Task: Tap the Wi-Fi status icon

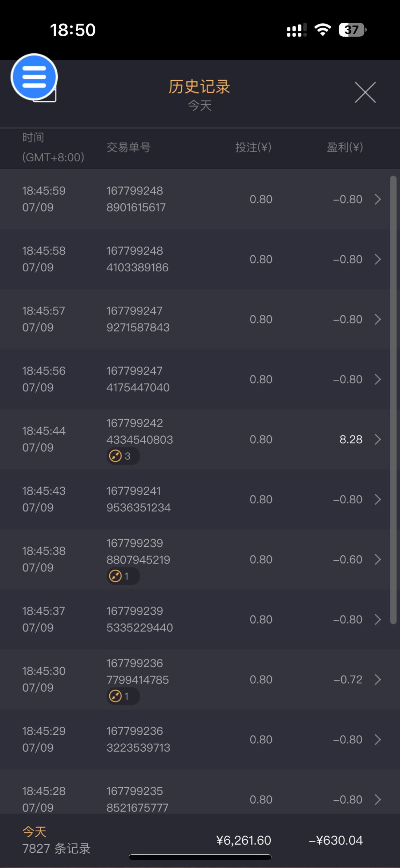Action: [x=323, y=30]
